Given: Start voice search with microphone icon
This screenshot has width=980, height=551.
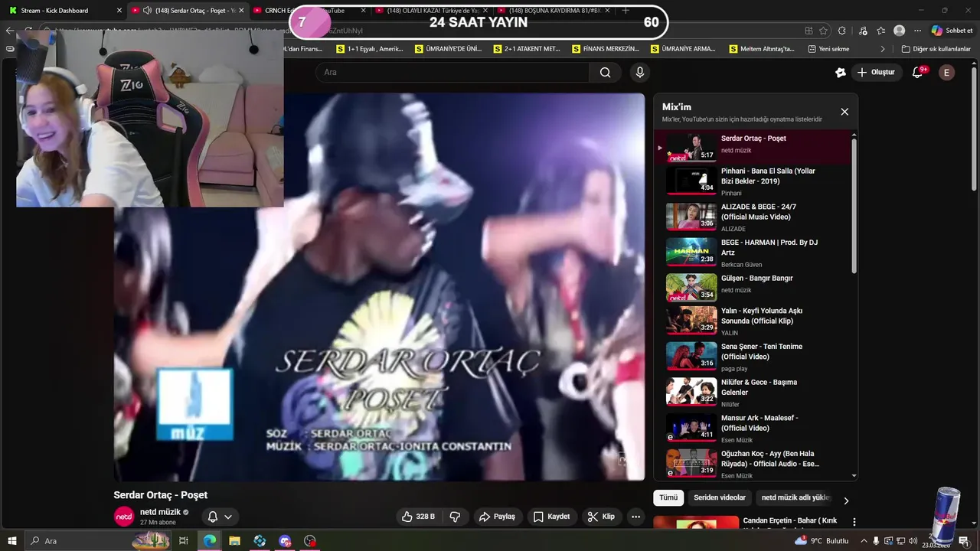Looking at the screenshot, I should pyautogui.click(x=640, y=72).
